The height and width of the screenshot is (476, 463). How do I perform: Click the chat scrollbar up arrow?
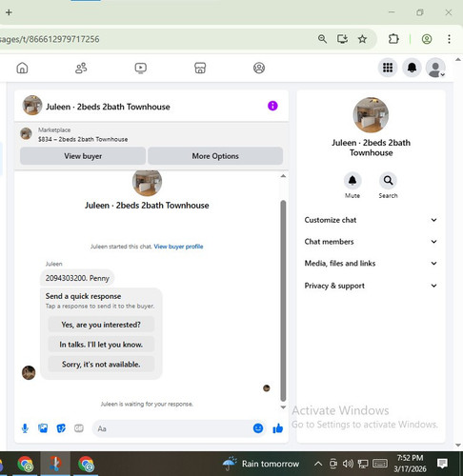(283, 176)
